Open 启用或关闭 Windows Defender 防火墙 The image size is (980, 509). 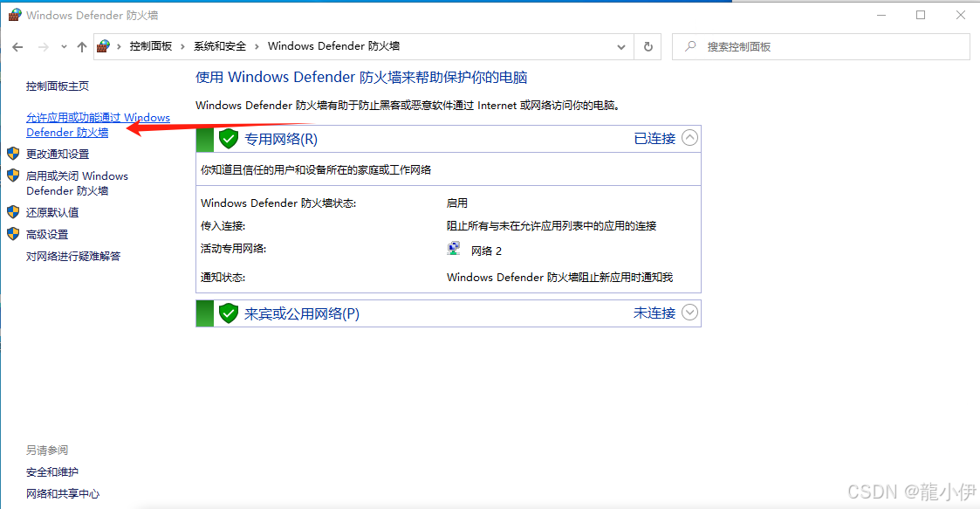click(77, 183)
